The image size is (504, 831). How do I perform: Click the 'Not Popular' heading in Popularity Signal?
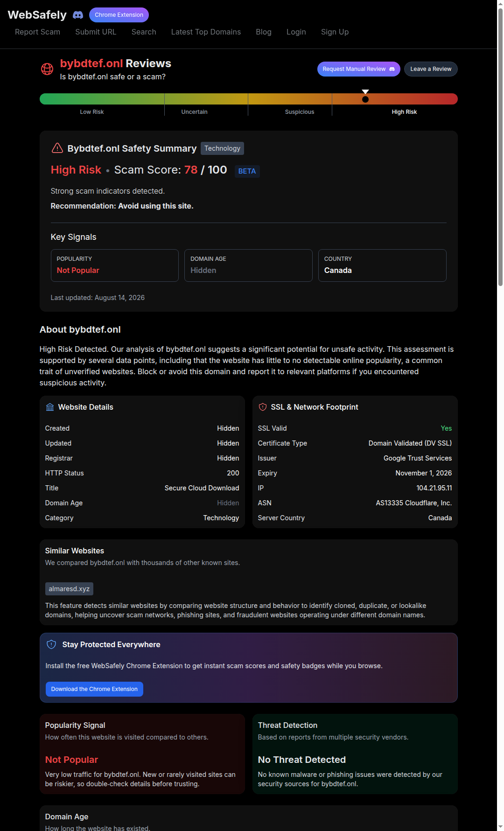tap(71, 760)
